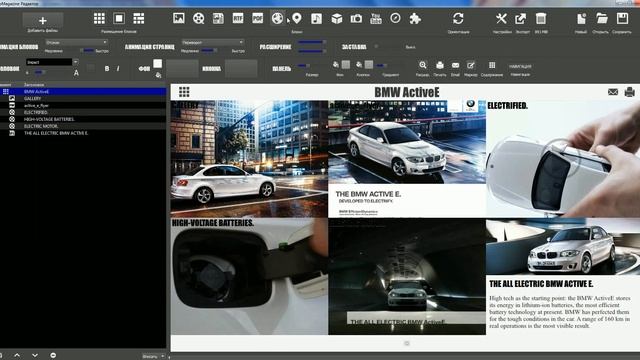
Task: Click the navigation text button
Action: (x=520, y=66)
